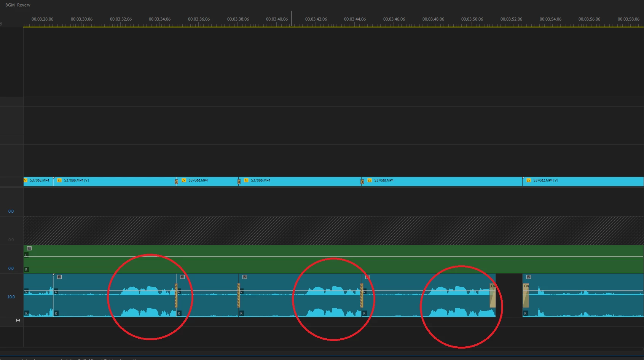Click the fx badge on S37066.MP4 [V] video clip
The width and height of the screenshot is (644, 360).
pos(59,180)
